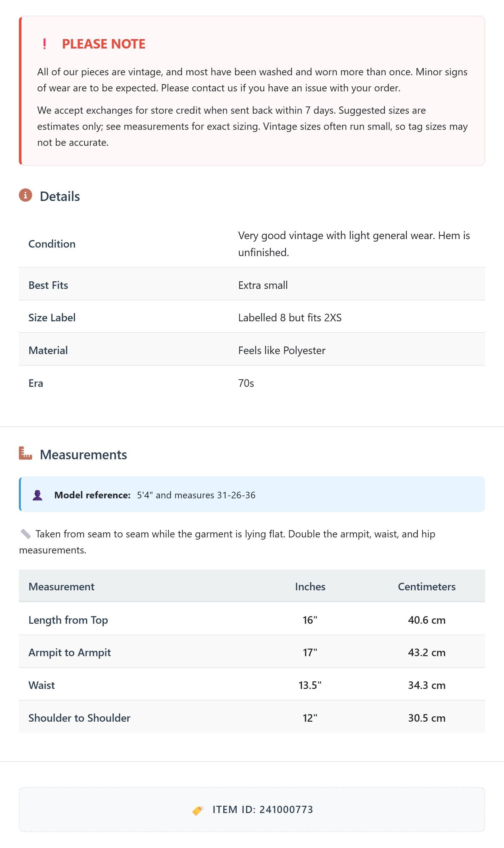
Task: Click the Inches column header
Action: pos(310,587)
